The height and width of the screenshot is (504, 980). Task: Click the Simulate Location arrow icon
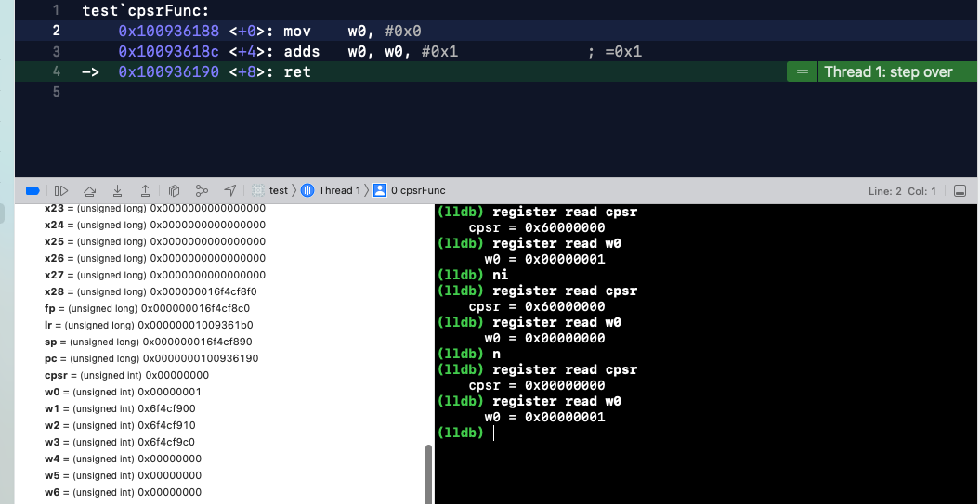(230, 190)
